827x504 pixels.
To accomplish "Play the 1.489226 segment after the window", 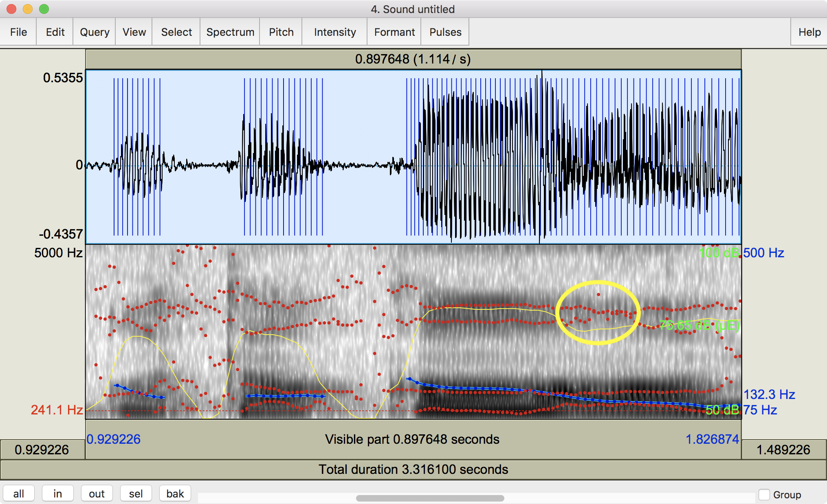I will coord(784,449).
